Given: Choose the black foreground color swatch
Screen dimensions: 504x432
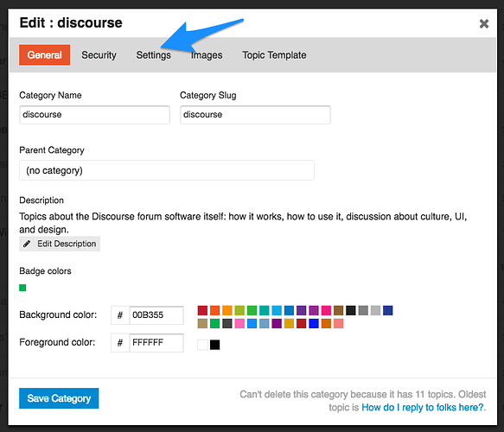Looking at the screenshot, I should point(214,345).
